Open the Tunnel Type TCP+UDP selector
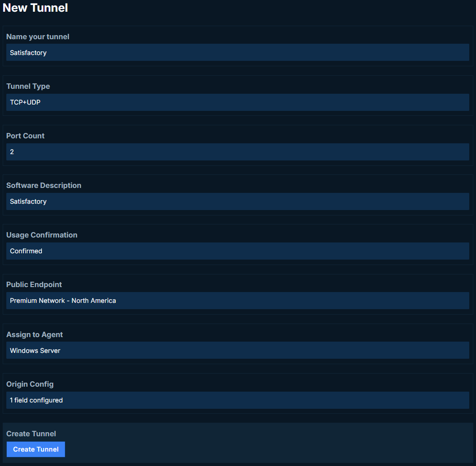 (x=238, y=102)
